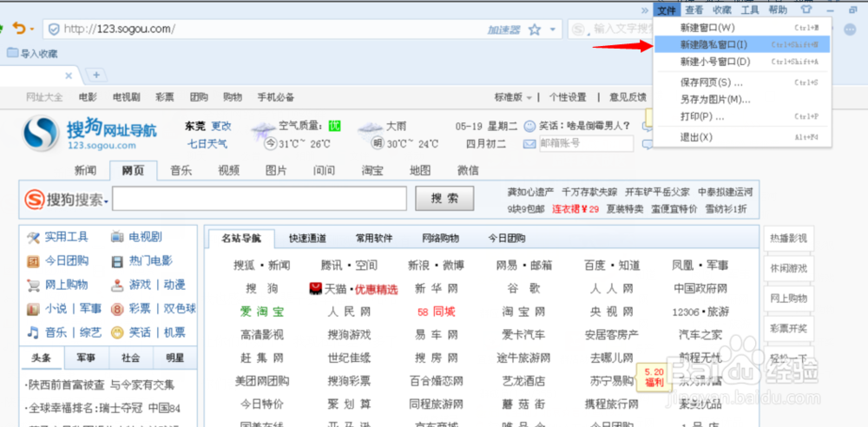Viewport: 868px width, 427px height.
Task: Click the 实用工具 tools icon
Action: coord(33,238)
